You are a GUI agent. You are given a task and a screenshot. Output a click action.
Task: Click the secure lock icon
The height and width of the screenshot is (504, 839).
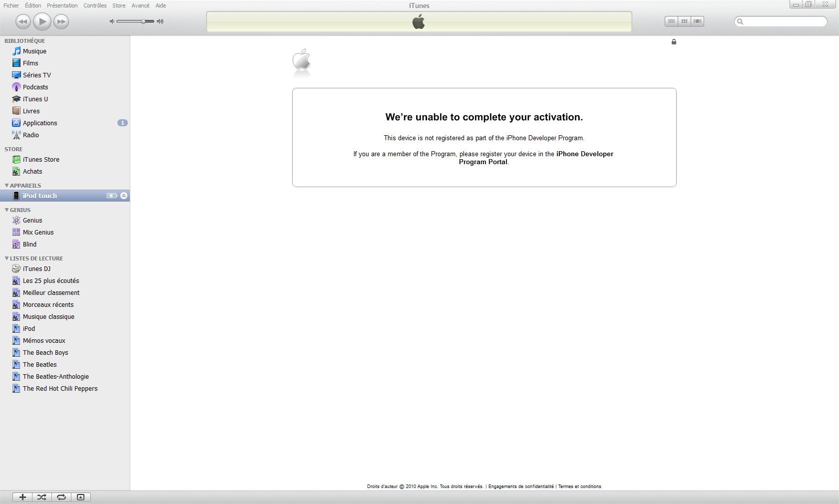tap(674, 42)
